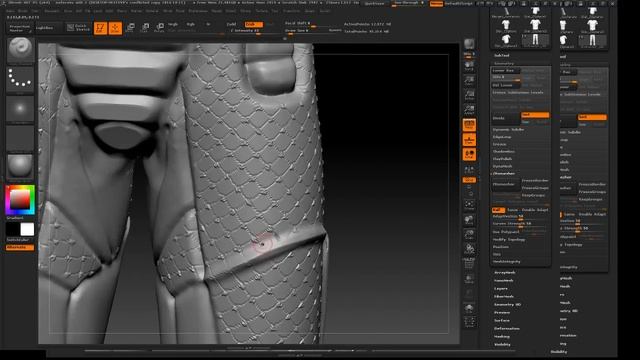This screenshot has height=360, width=640.
Task: Click the main color picker square
Action: click(20, 200)
